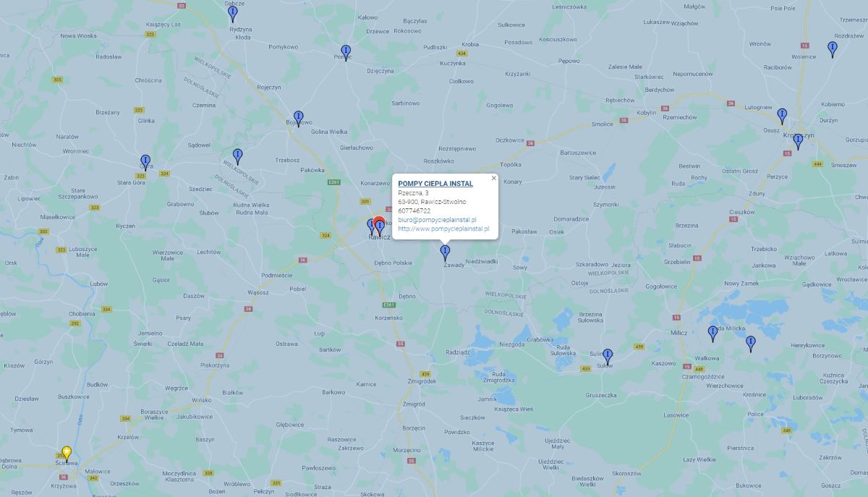Click the yellow pin at Ścinawa

[x=67, y=454]
